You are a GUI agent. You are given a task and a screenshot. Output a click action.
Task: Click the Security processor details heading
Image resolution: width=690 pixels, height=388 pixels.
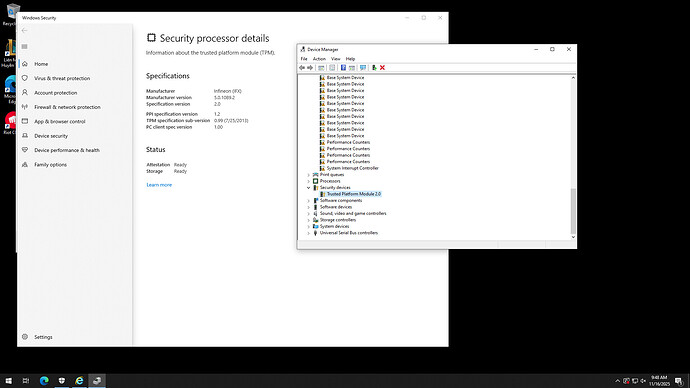[x=214, y=38]
